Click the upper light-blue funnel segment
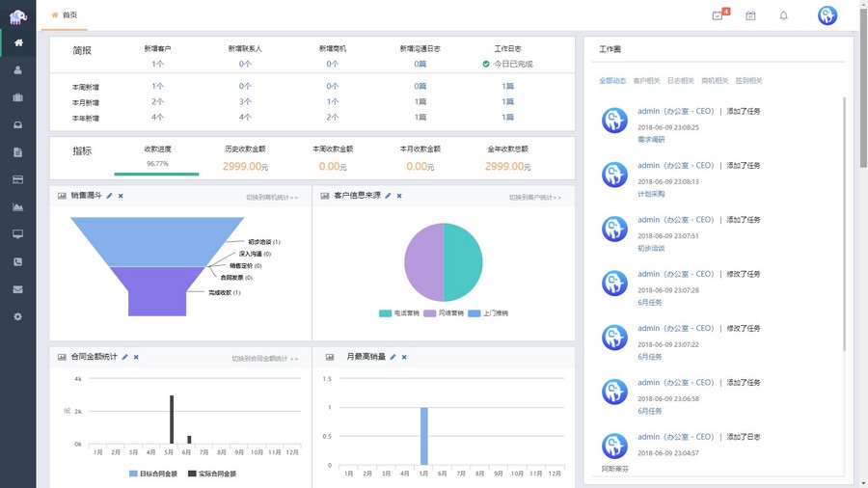The width and height of the screenshot is (868, 488). (x=157, y=242)
